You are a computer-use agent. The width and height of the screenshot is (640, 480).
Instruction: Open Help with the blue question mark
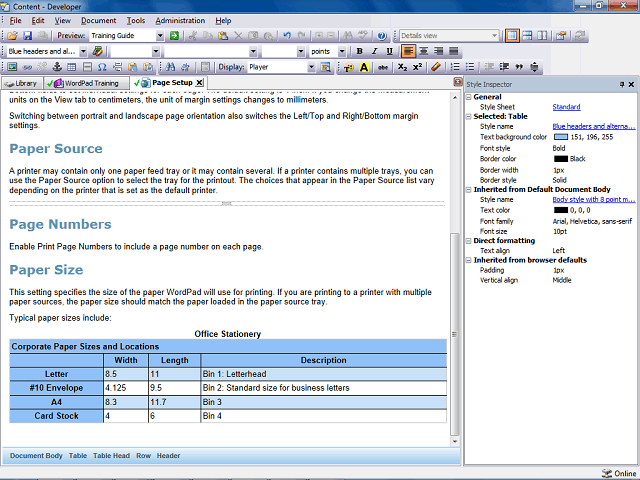382,36
